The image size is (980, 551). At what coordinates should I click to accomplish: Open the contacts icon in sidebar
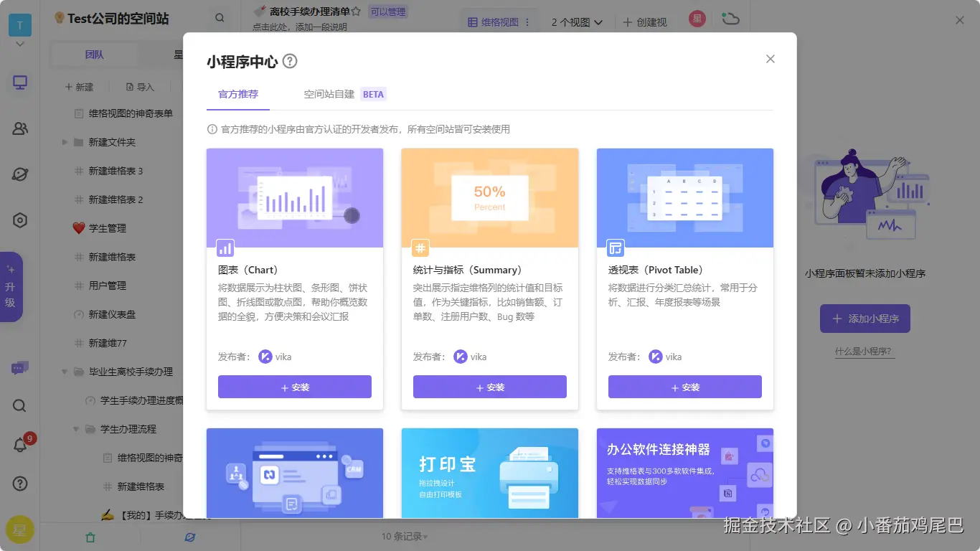pyautogui.click(x=20, y=128)
